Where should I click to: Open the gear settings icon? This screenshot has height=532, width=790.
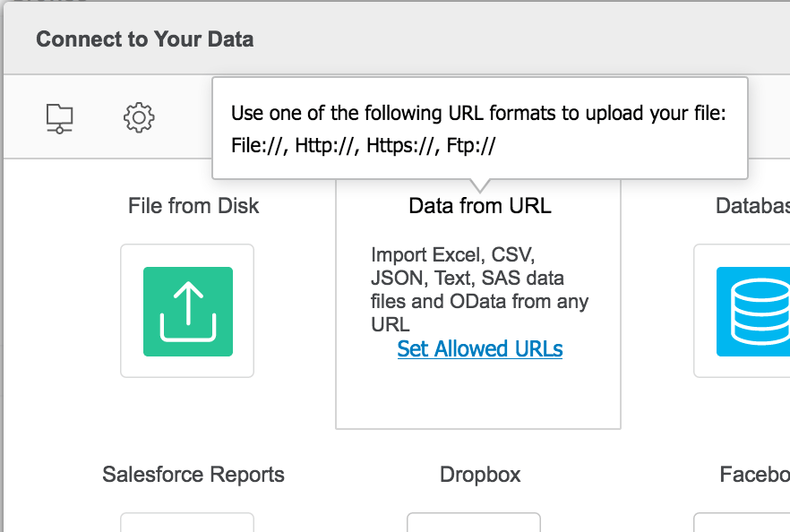pyautogui.click(x=139, y=118)
